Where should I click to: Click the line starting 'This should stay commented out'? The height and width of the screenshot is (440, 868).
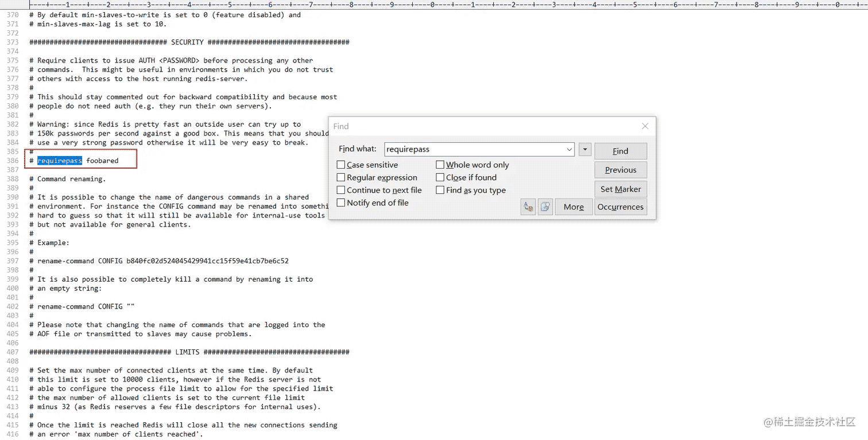(183, 97)
